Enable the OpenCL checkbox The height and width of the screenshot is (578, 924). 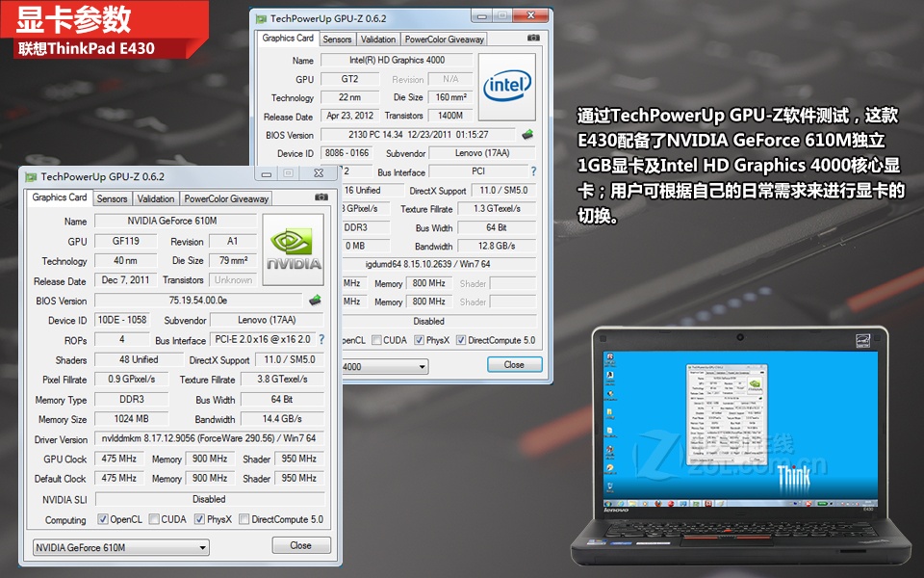(x=103, y=519)
